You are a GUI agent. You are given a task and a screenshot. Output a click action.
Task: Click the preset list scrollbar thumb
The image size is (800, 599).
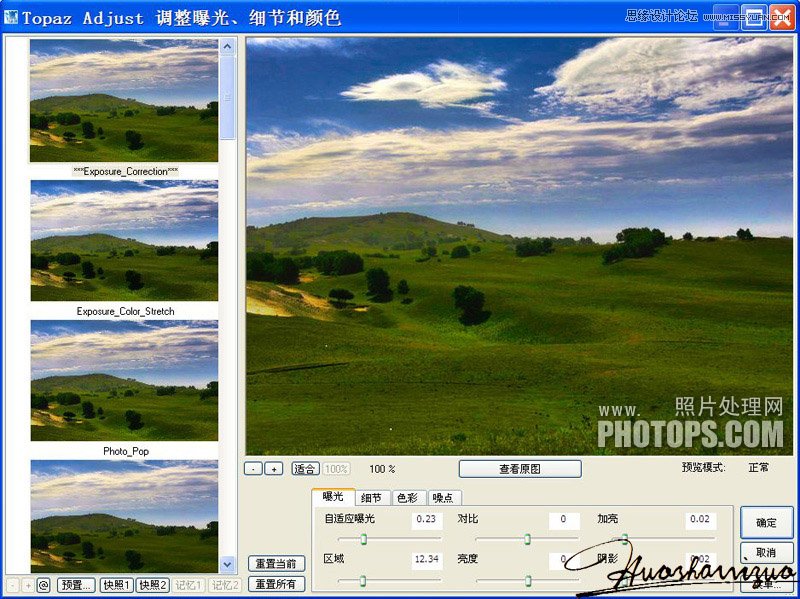coord(228,97)
